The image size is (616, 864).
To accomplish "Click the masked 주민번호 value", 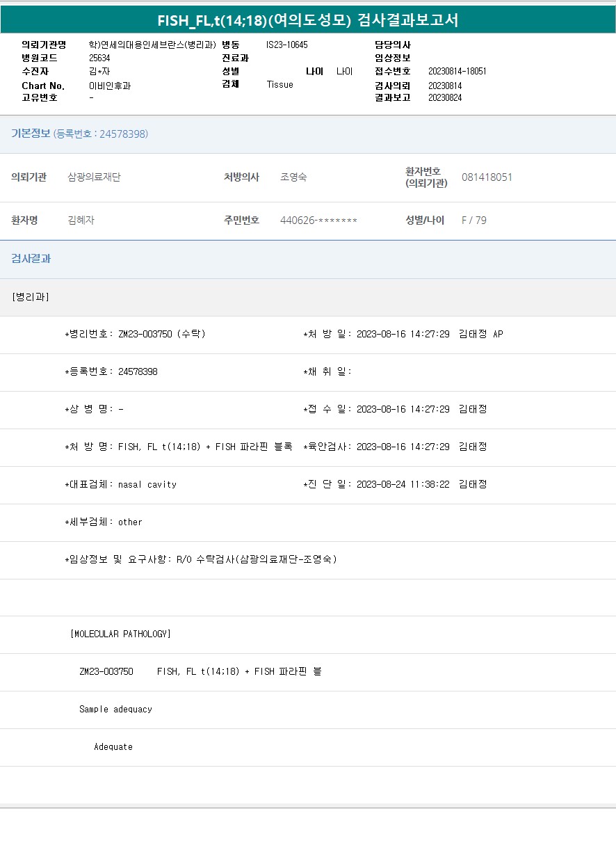I will tap(318, 221).
